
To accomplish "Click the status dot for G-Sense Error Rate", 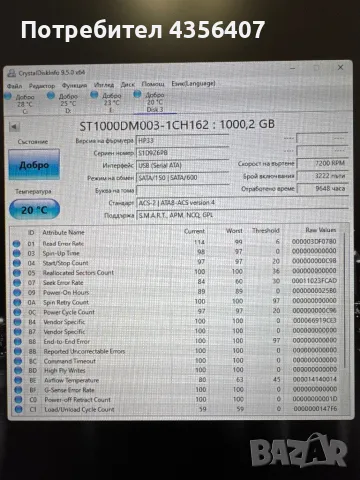I will pyautogui.click(x=18, y=390).
